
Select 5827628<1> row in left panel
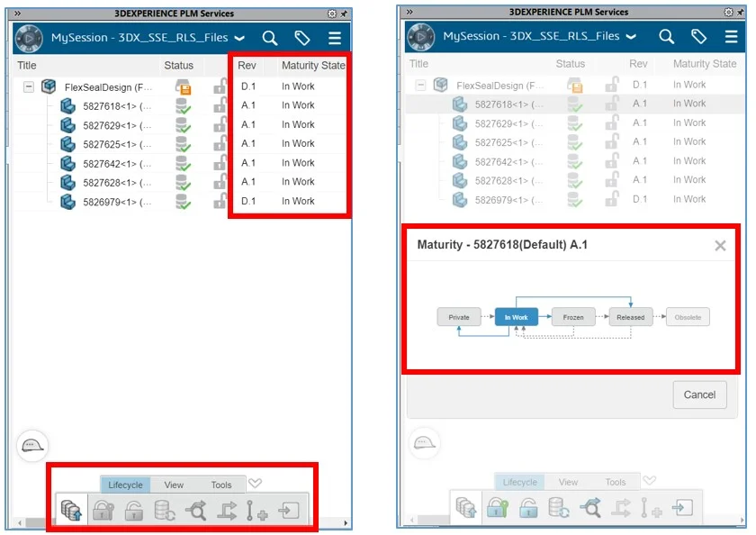[x=180, y=182]
